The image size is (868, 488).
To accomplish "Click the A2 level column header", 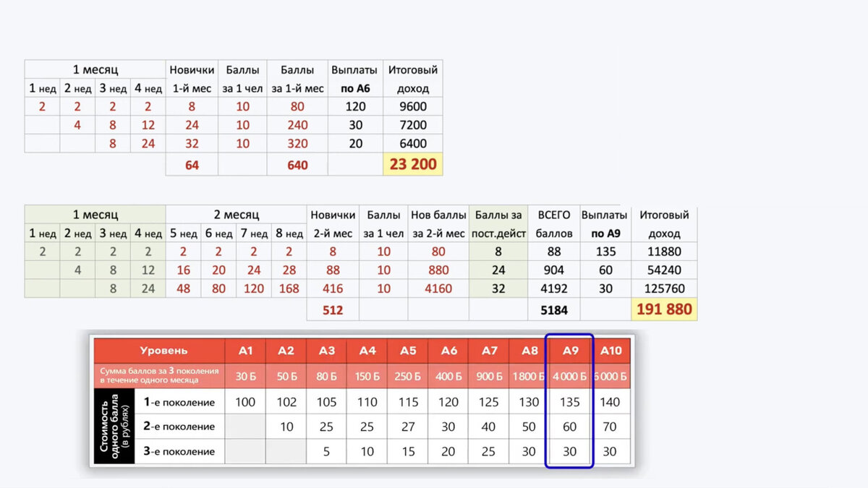I will tap(286, 351).
